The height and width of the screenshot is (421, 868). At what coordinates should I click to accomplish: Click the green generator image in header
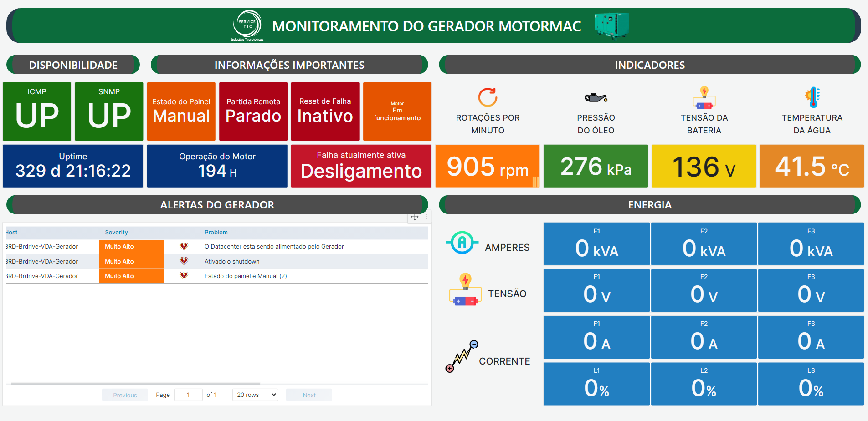click(x=611, y=25)
